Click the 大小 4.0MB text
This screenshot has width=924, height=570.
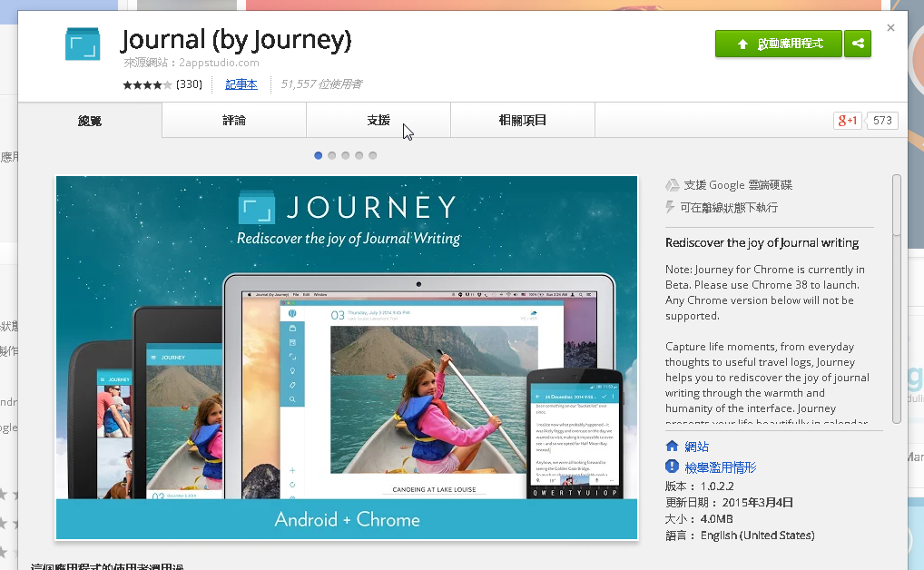pyautogui.click(x=699, y=519)
